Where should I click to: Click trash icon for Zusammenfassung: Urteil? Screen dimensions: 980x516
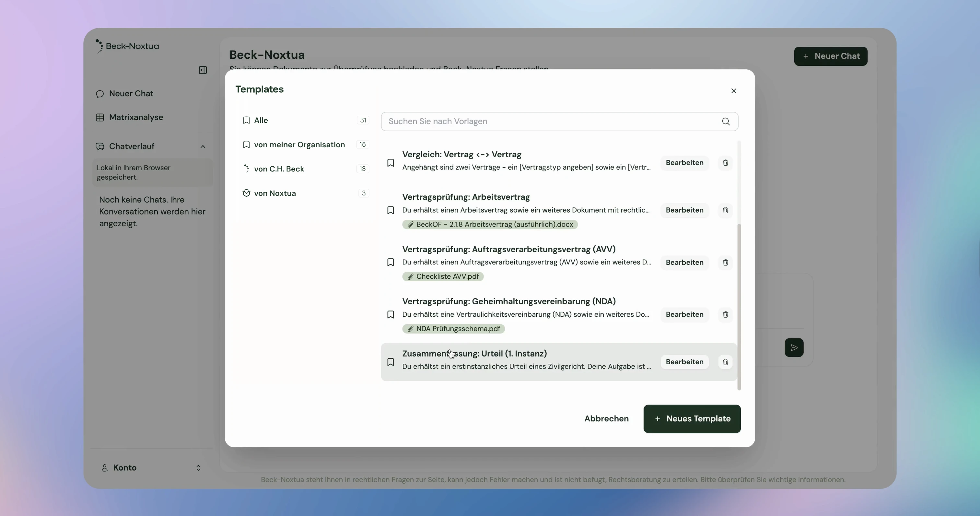pos(726,362)
